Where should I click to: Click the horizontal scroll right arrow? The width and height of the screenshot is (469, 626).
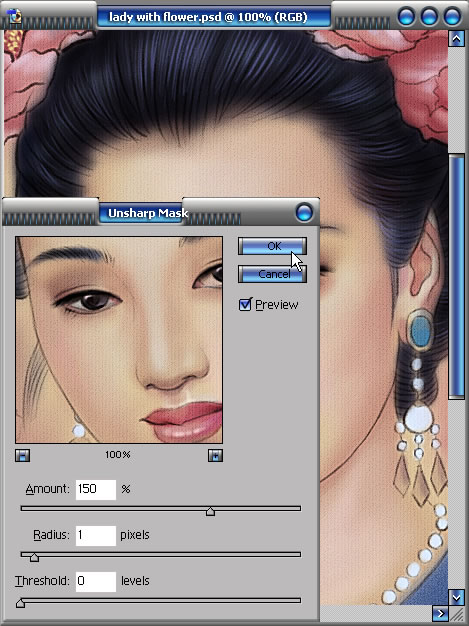point(440,613)
